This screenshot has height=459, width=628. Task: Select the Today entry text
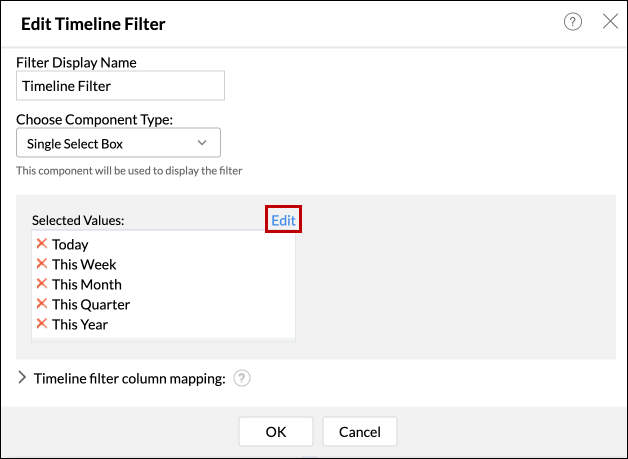pyautogui.click(x=70, y=244)
